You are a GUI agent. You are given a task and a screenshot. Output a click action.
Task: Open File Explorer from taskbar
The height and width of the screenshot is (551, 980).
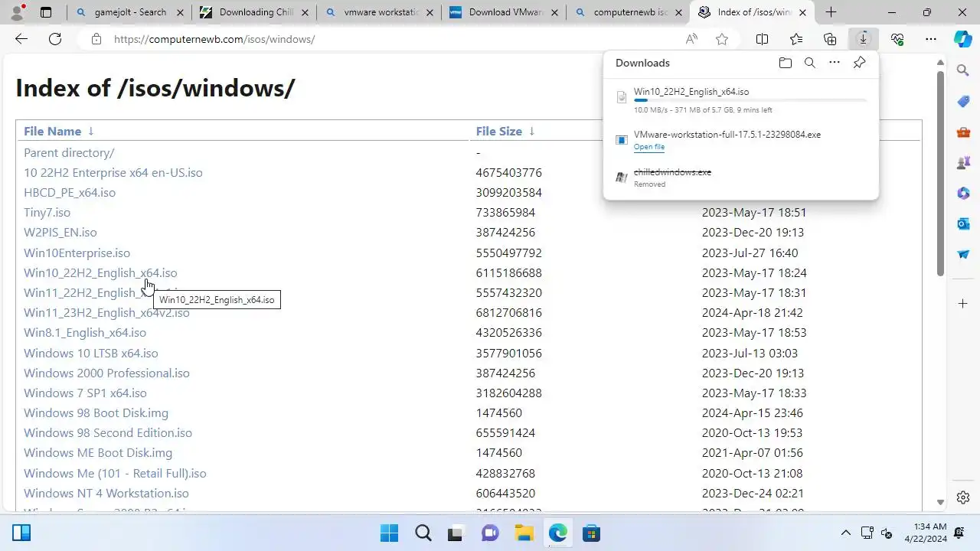point(524,533)
